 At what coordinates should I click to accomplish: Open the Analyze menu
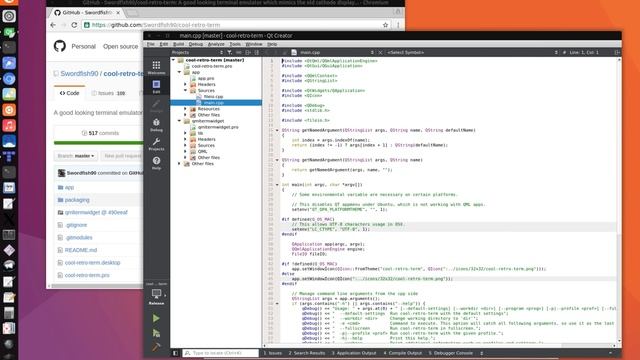[216, 44]
